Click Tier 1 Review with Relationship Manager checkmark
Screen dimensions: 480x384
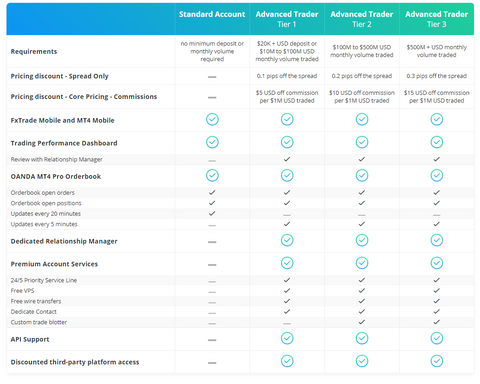pyautogui.click(x=287, y=159)
